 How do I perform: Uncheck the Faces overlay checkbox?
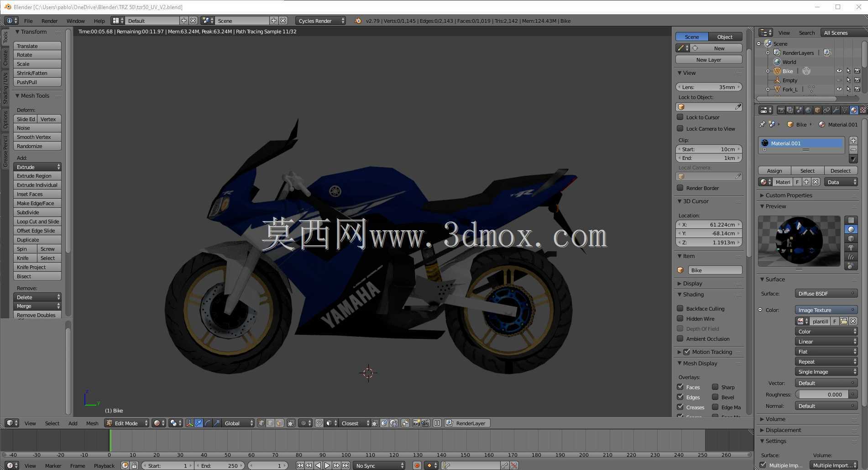[x=680, y=387]
